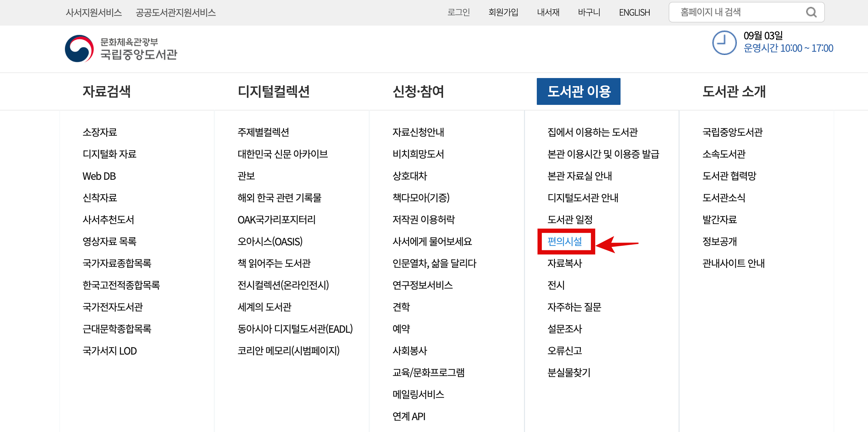Open the 자료검색 main menu
Viewport: 868px width, 432px height.
click(107, 91)
